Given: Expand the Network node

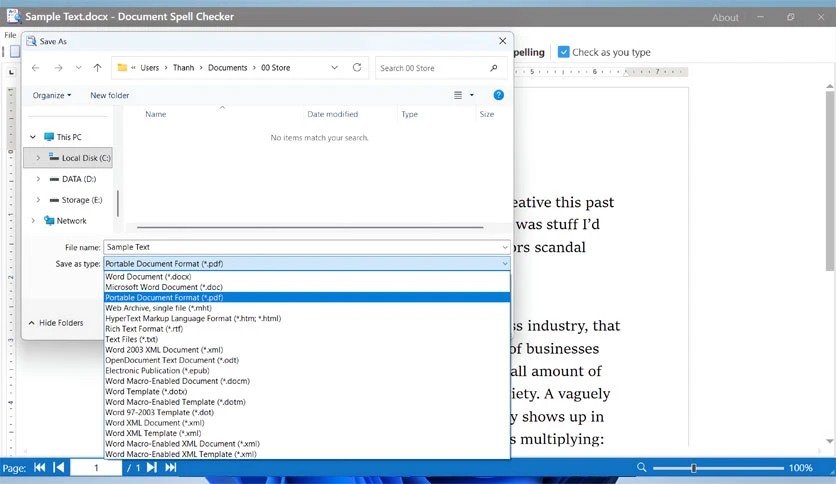Looking at the screenshot, I should click(x=33, y=221).
